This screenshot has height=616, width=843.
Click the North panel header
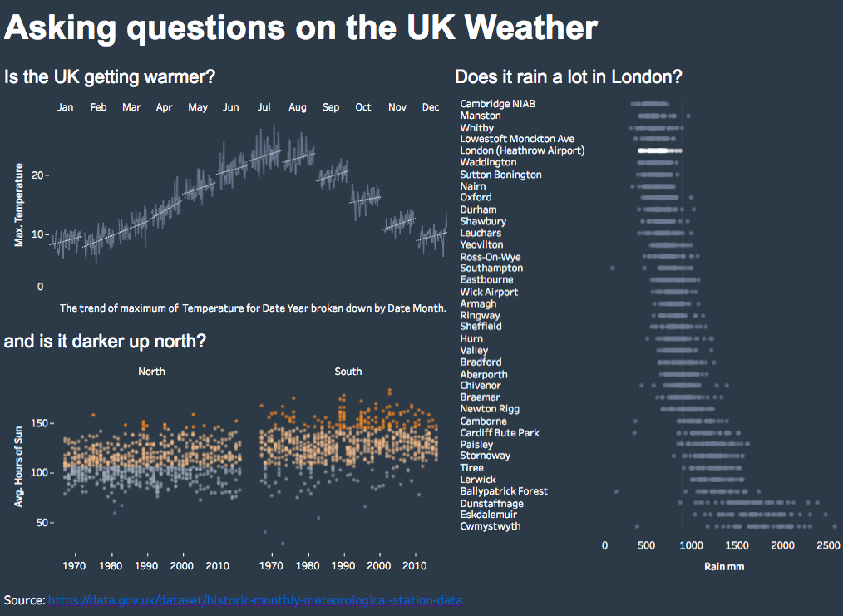click(x=151, y=372)
